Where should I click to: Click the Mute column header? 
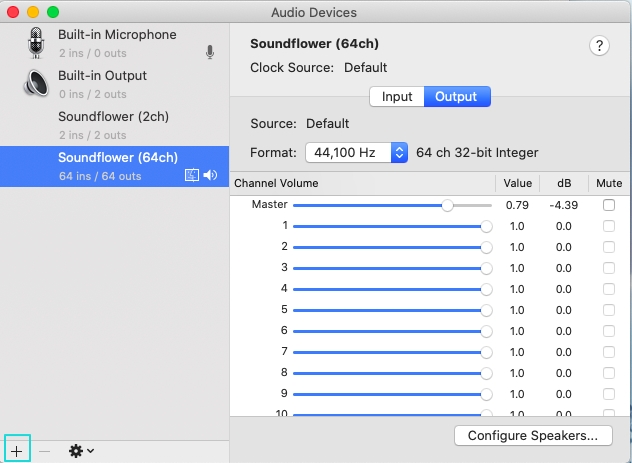(x=609, y=183)
